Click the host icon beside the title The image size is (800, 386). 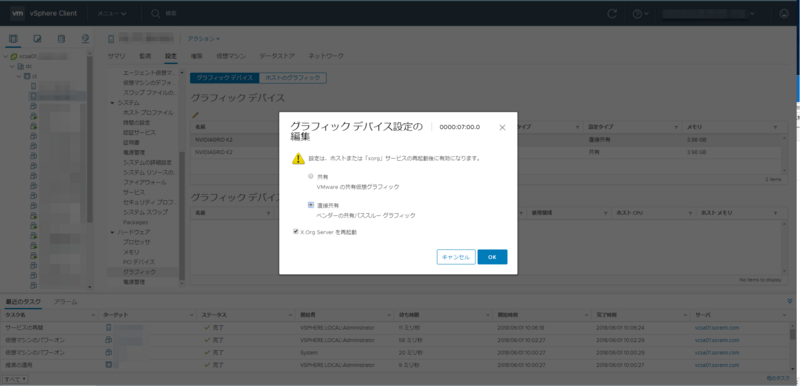pyautogui.click(x=111, y=39)
